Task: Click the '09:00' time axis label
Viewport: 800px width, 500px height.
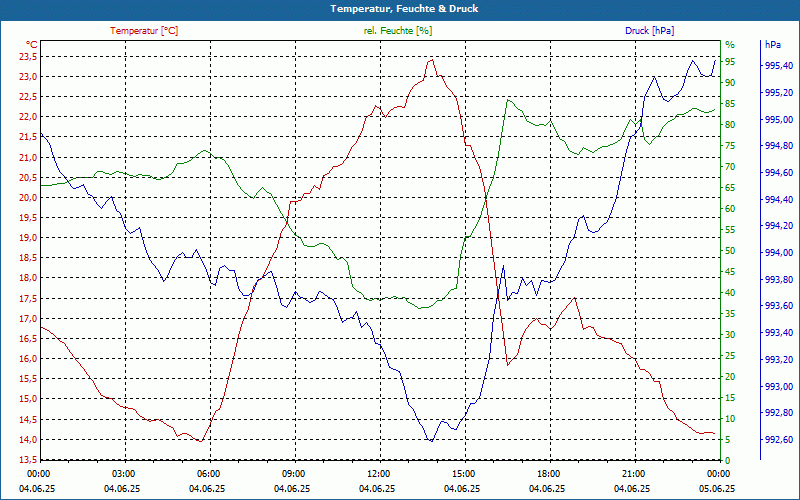Action: 294,473
